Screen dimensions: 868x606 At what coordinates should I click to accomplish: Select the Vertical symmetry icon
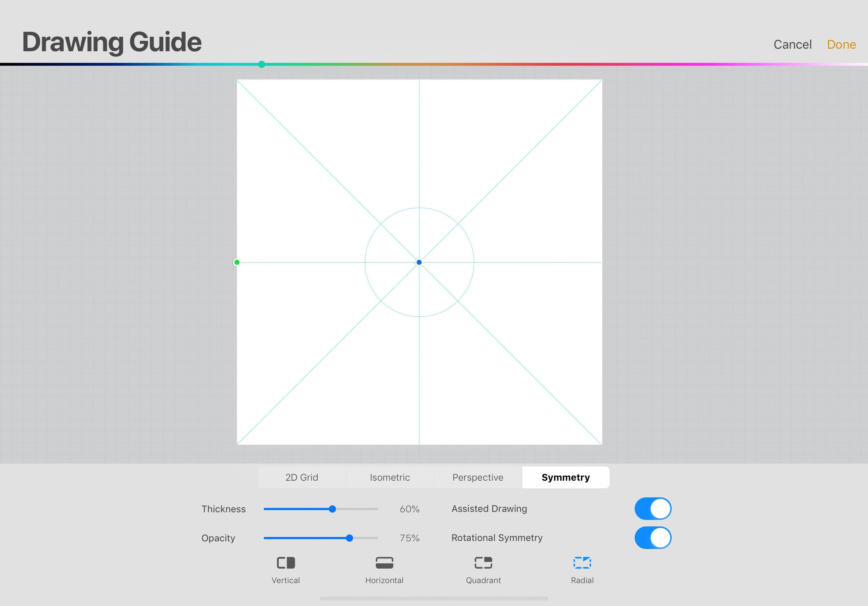tap(286, 563)
